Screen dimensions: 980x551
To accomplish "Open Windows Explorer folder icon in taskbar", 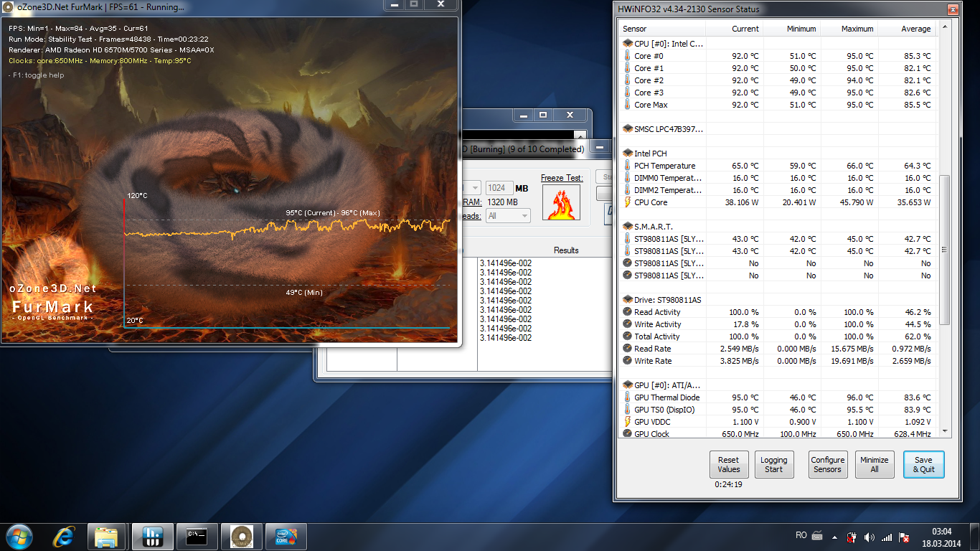I will [106, 536].
